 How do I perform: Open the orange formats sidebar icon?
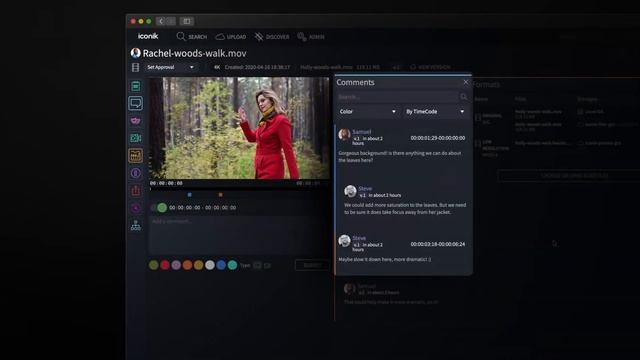pyautogui.click(x=136, y=156)
